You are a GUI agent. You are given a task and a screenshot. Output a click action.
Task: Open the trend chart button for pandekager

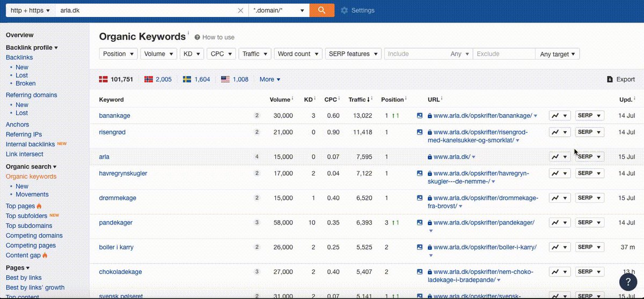(x=560, y=222)
